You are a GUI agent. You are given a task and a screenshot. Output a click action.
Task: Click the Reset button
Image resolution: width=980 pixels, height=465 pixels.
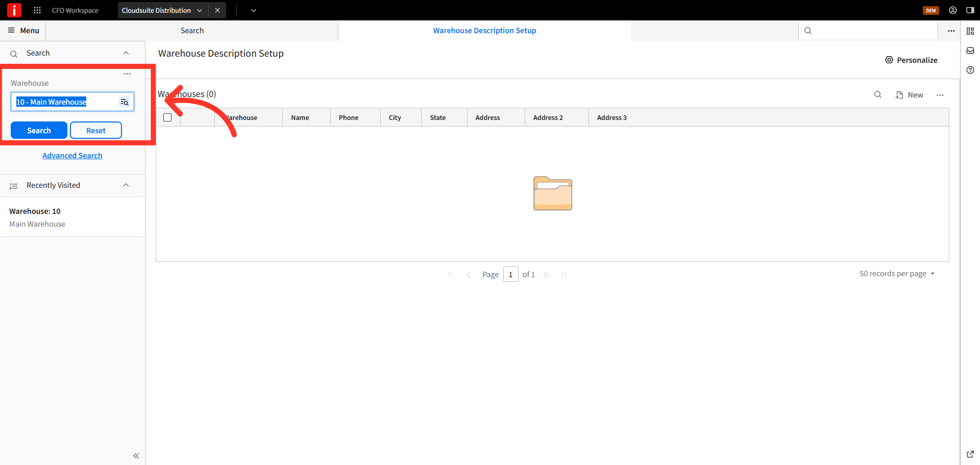click(96, 130)
